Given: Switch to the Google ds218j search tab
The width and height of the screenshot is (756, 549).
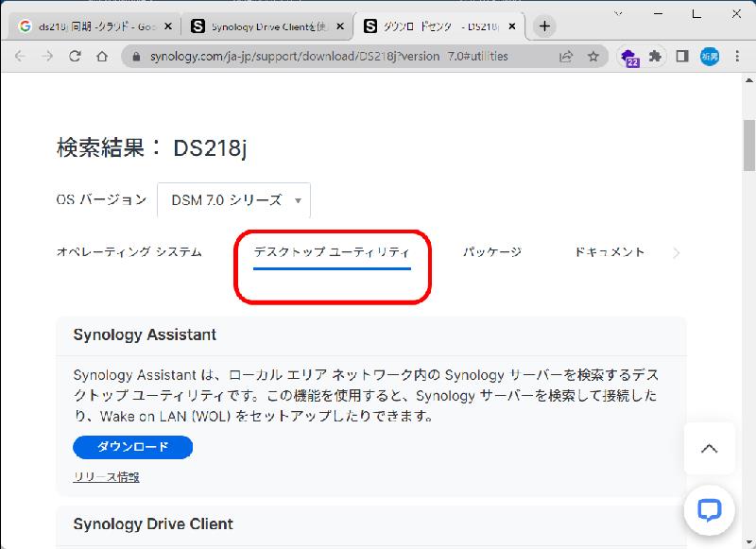Looking at the screenshot, I should point(94,26).
